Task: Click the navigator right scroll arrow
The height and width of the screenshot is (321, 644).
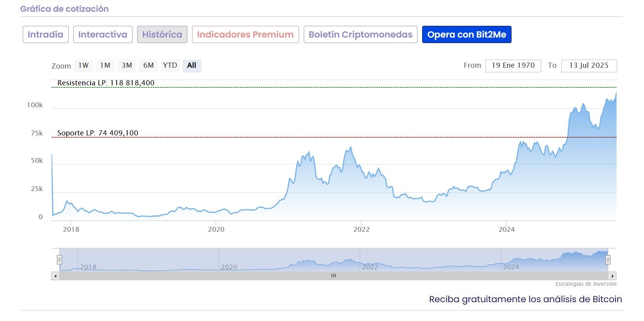Action: click(613, 276)
